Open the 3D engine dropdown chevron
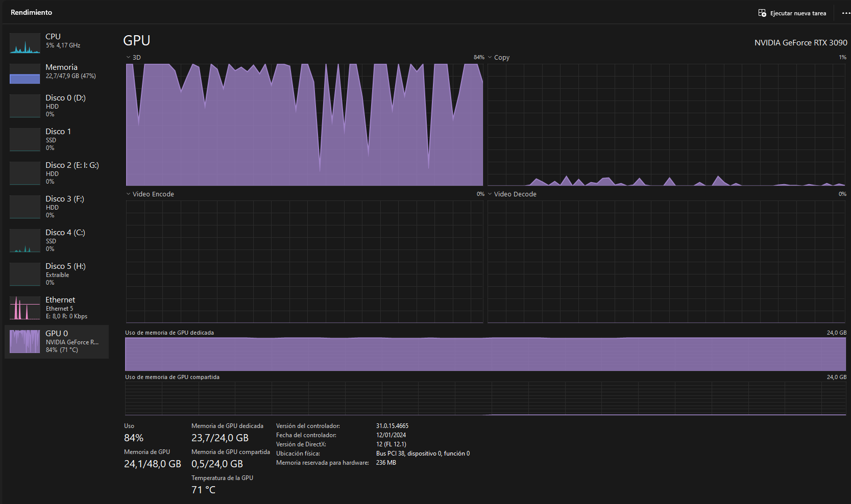This screenshot has width=851, height=504. (129, 57)
